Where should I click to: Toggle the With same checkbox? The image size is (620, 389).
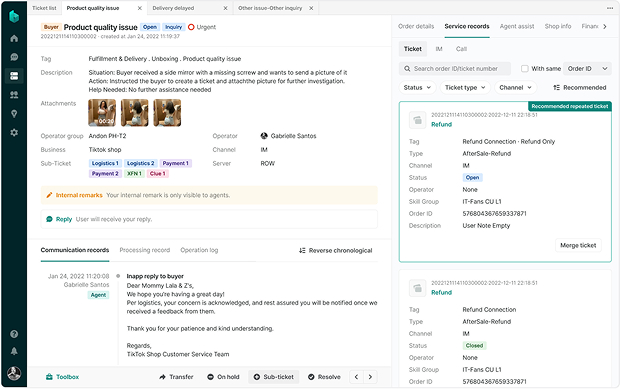[x=525, y=68]
